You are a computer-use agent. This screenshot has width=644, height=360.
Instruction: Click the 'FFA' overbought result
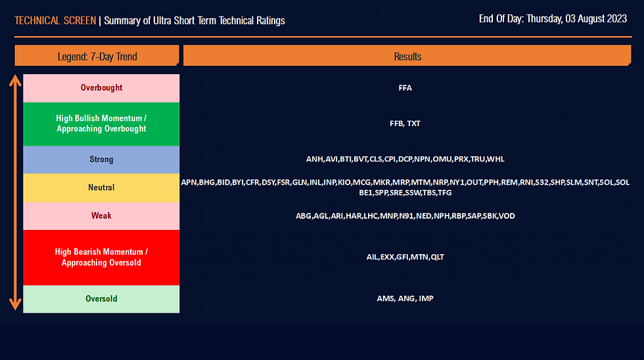click(405, 88)
